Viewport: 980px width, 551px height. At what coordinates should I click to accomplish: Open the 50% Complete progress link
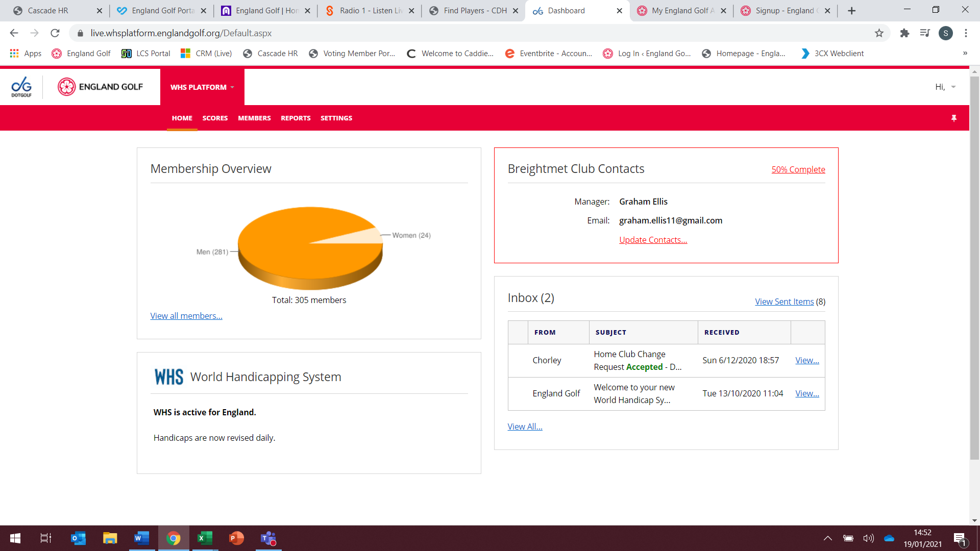tap(798, 169)
